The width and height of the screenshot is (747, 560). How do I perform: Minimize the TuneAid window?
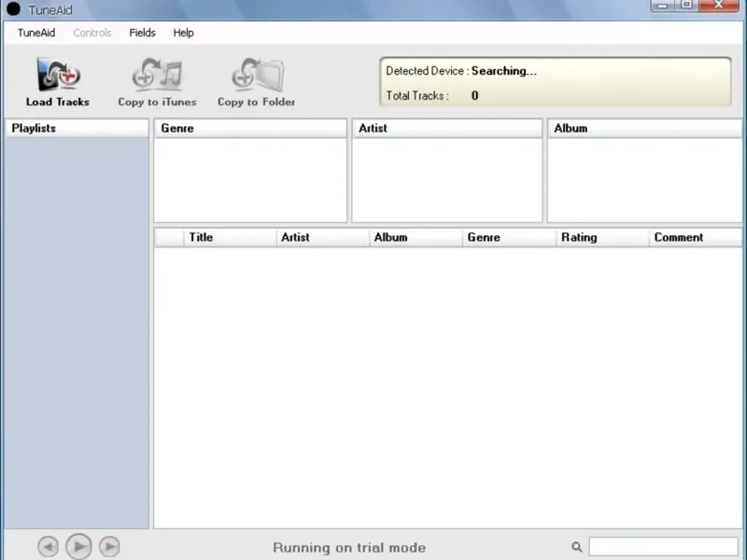point(662,6)
